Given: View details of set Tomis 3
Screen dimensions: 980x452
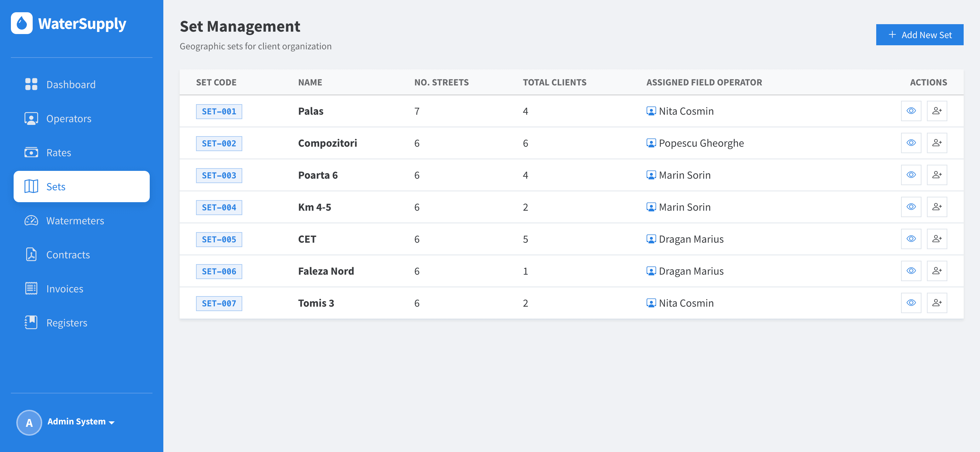Looking at the screenshot, I should pyautogui.click(x=911, y=303).
